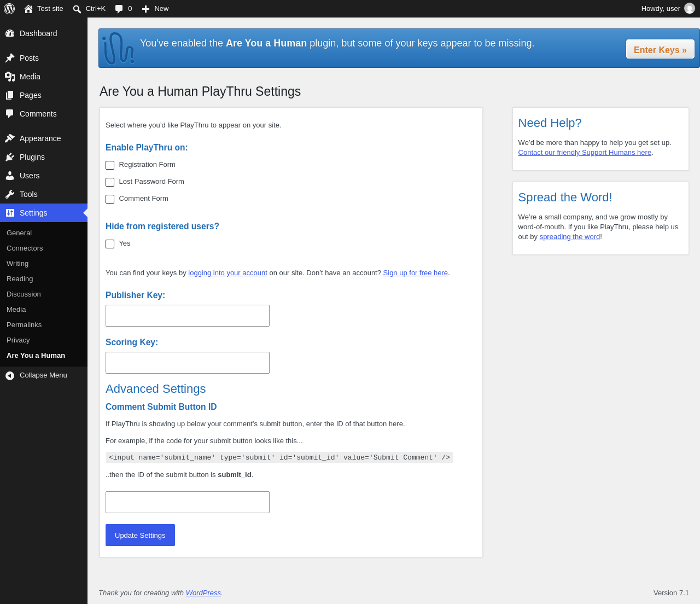Click the Dashboard gauge icon

coord(10,33)
